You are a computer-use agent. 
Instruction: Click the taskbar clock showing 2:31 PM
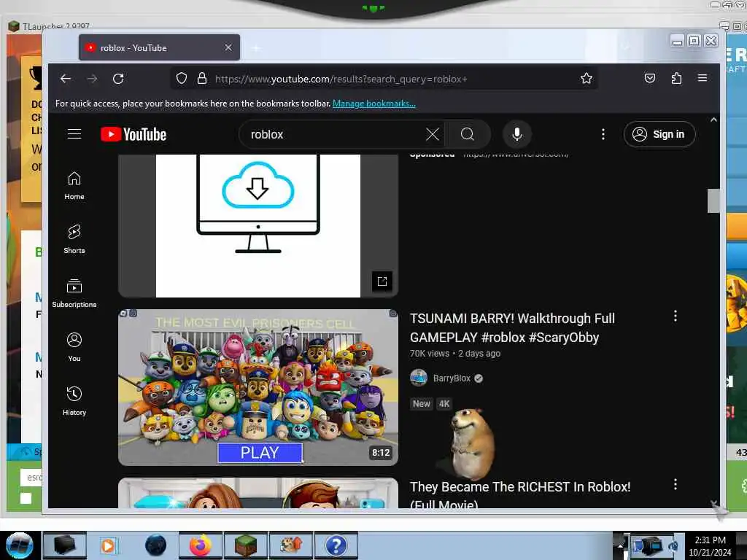click(x=710, y=545)
